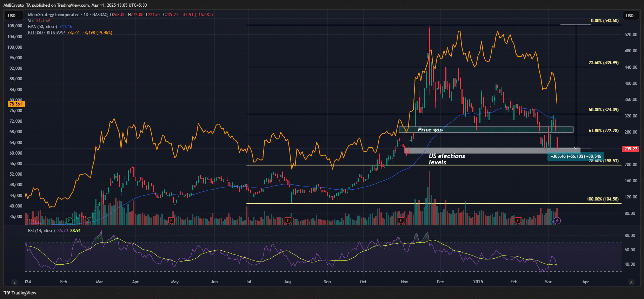The width and height of the screenshot is (644, 299).
Task: Click the 100.00% (104.58) Fibonacci label
Action: [603, 199]
